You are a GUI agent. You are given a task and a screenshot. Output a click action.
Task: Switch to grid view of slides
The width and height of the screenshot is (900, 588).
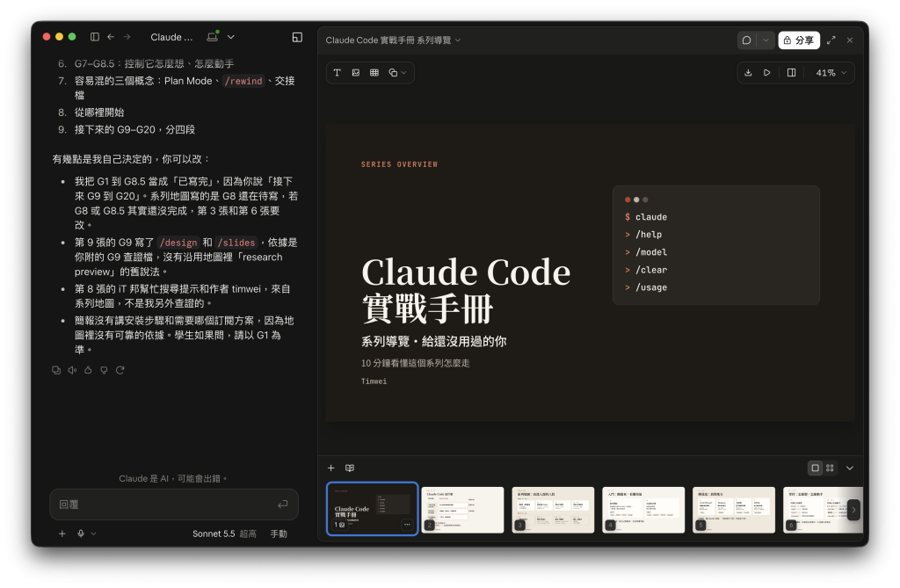(x=830, y=468)
